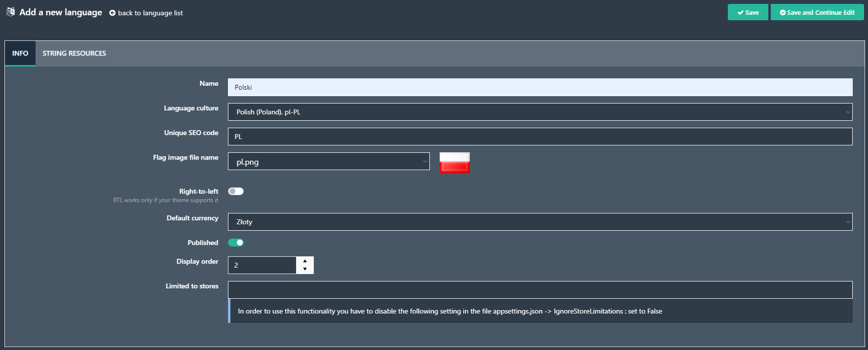Increase display order with up arrow

click(305, 261)
